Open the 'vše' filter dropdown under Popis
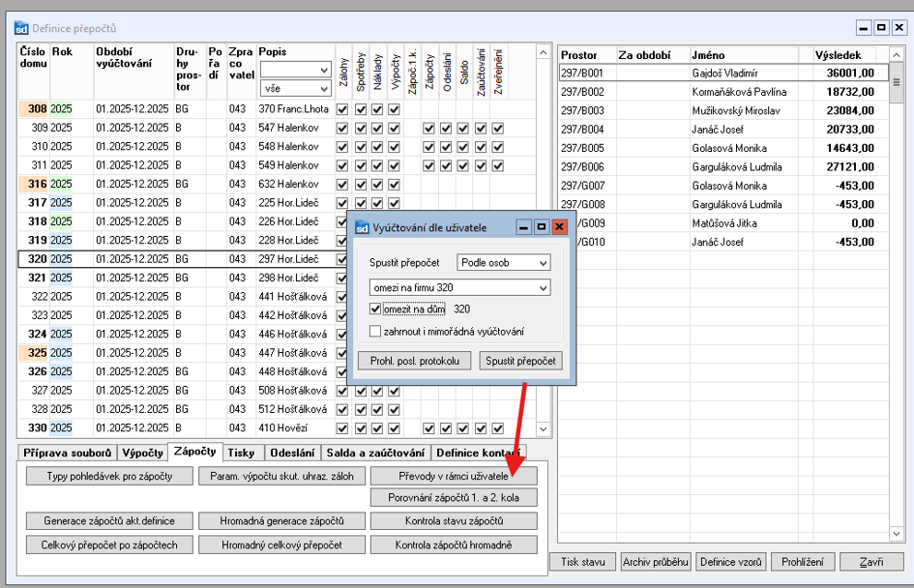The width and height of the screenshot is (914, 588). tap(296, 89)
